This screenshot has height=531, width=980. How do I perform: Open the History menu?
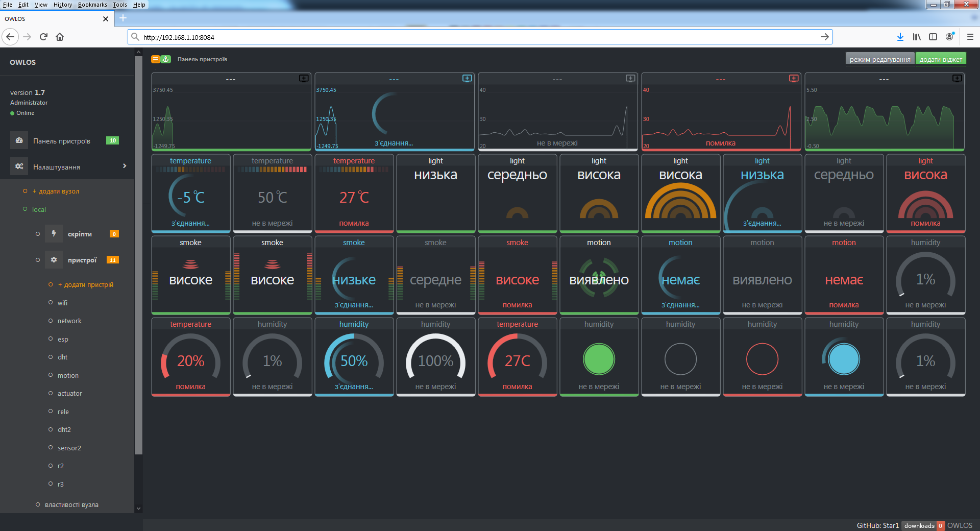(x=62, y=5)
